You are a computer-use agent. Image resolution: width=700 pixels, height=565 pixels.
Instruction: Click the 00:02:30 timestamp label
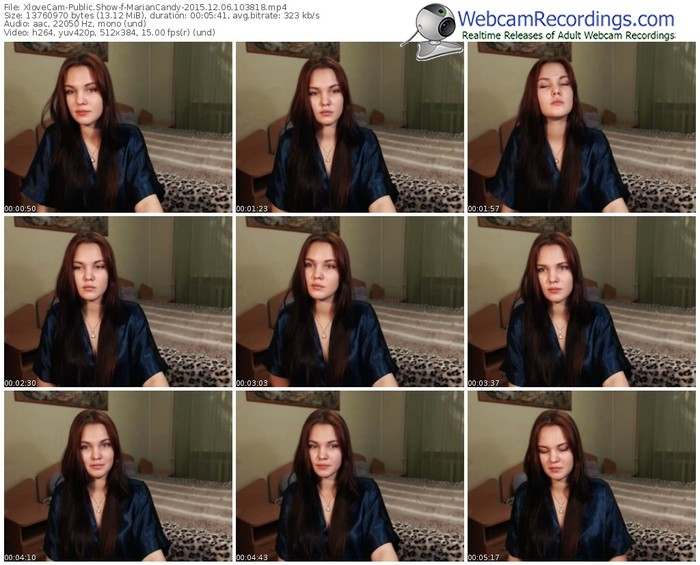(x=20, y=383)
